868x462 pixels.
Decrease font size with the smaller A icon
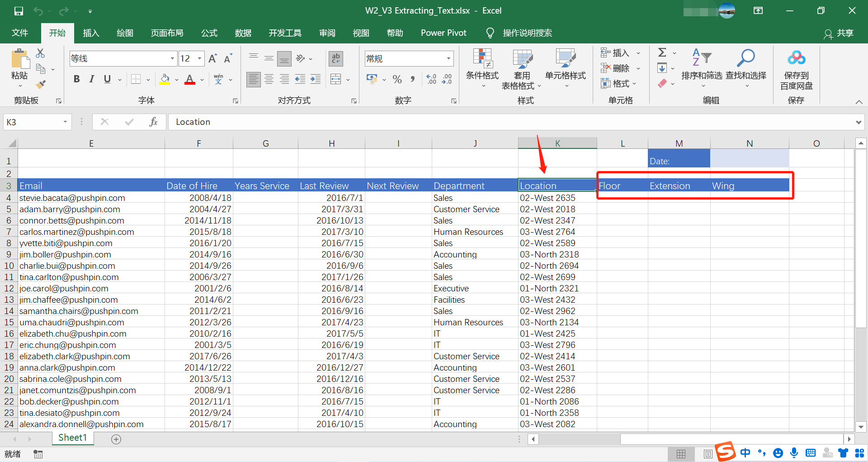pos(228,58)
